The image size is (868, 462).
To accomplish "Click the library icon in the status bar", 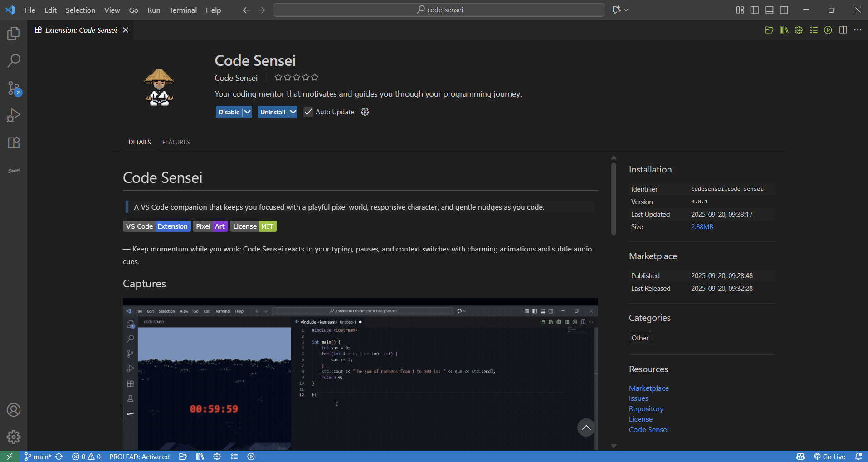I will pyautogui.click(x=200, y=457).
